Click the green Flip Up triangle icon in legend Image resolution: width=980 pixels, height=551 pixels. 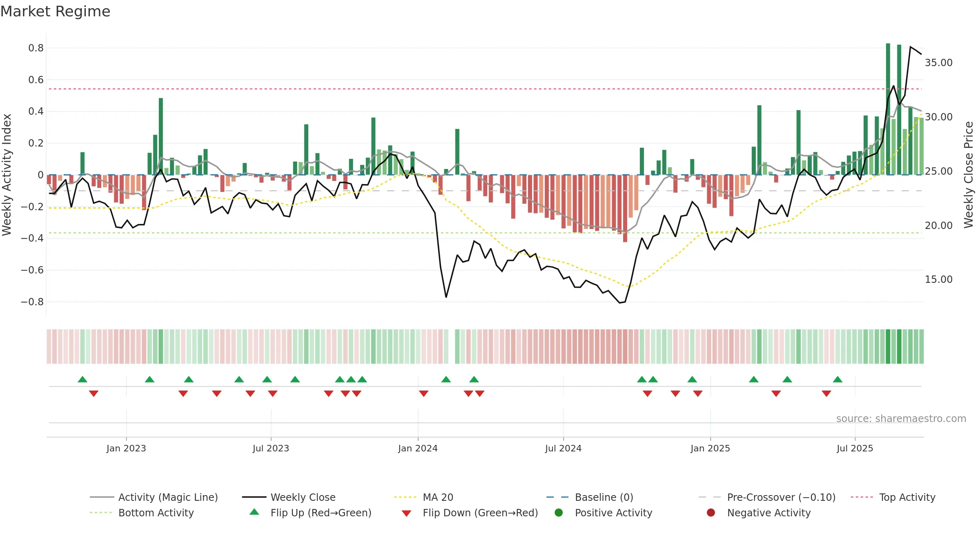254,512
